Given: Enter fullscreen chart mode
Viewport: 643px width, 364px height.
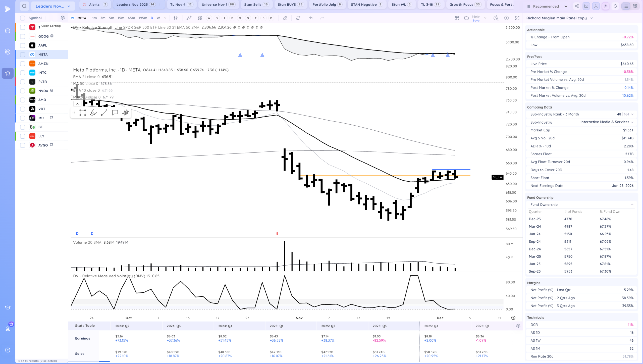Looking at the screenshot, I should 517,18.
